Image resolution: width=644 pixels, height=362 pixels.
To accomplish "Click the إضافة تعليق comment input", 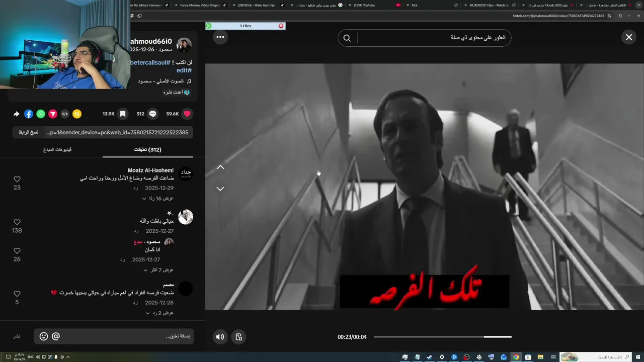I will pos(127,336).
